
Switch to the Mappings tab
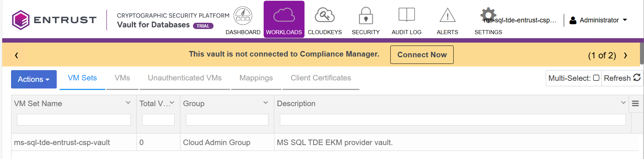(x=256, y=78)
